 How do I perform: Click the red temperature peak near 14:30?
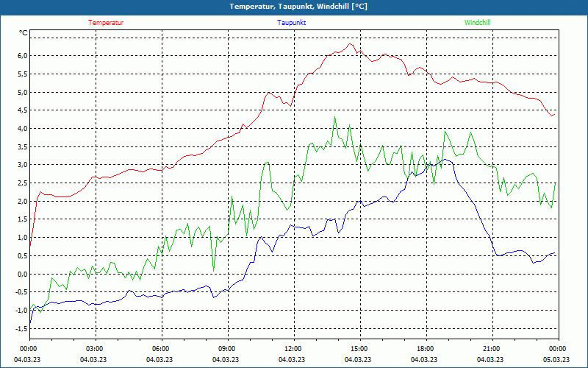[x=350, y=44]
